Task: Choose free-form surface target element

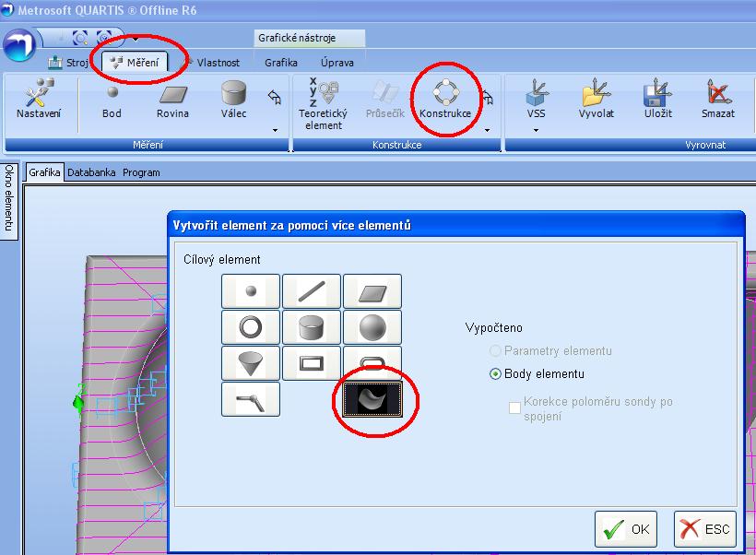Action: (x=372, y=399)
